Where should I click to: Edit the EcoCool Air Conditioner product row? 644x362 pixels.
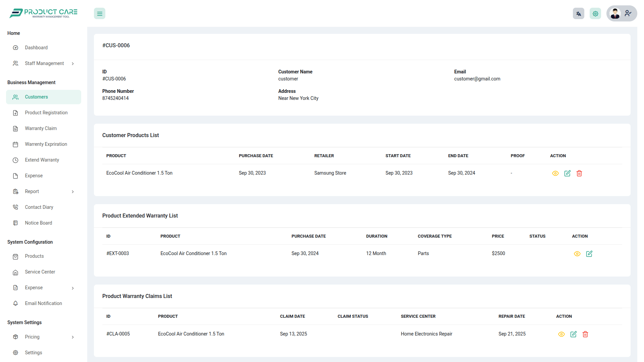click(567, 173)
